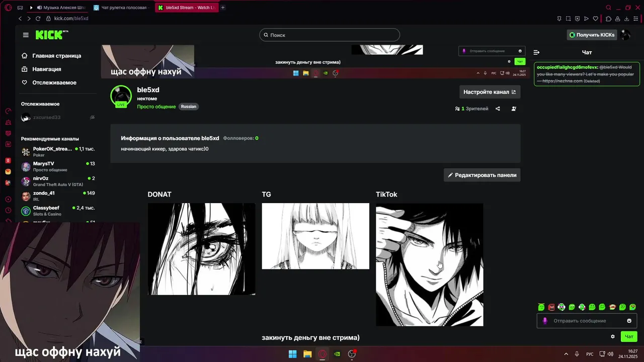Image resolution: width=644 pixels, height=362 pixels.
Task: Switch to Чат рулетка голосовая tab
Action: pyautogui.click(x=121, y=8)
